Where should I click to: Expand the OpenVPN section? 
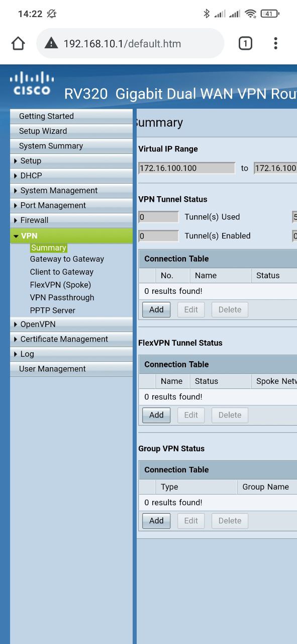click(71, 324)
